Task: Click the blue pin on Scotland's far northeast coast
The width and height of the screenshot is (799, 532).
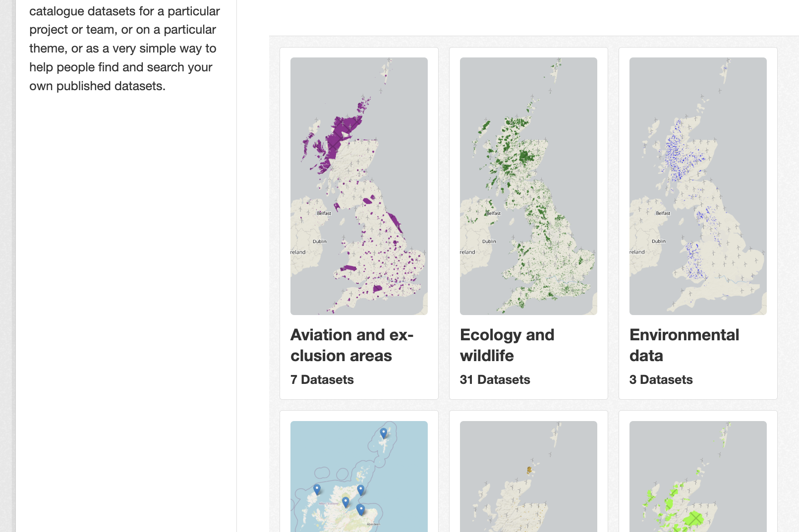Action: coord(361,489)
